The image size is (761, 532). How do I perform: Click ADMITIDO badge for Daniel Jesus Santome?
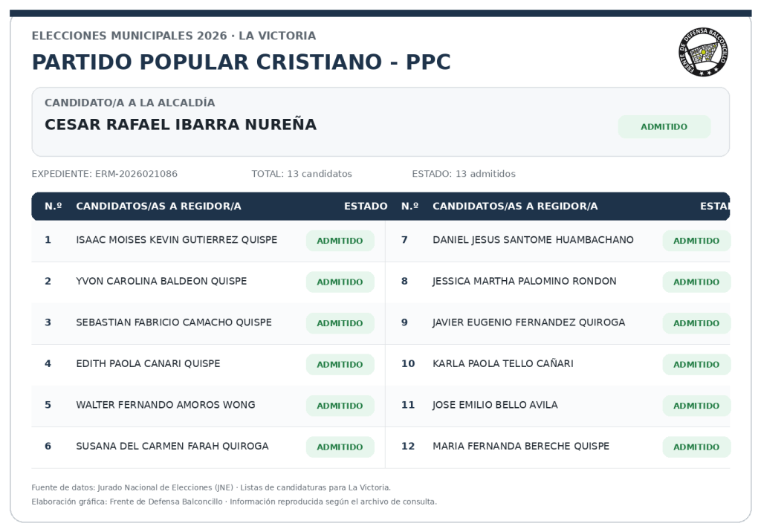[696, 241]
